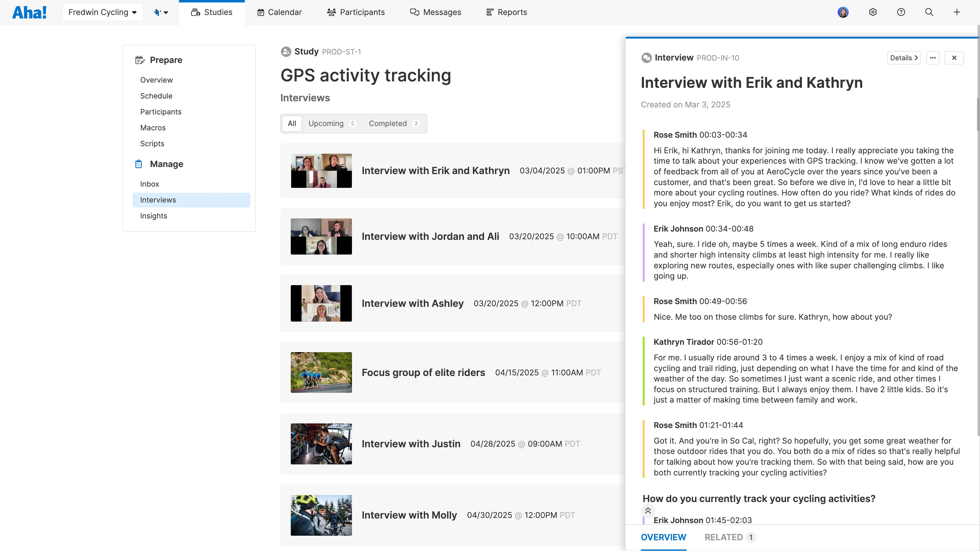Open Insights from the sidebar

point(153,216)
